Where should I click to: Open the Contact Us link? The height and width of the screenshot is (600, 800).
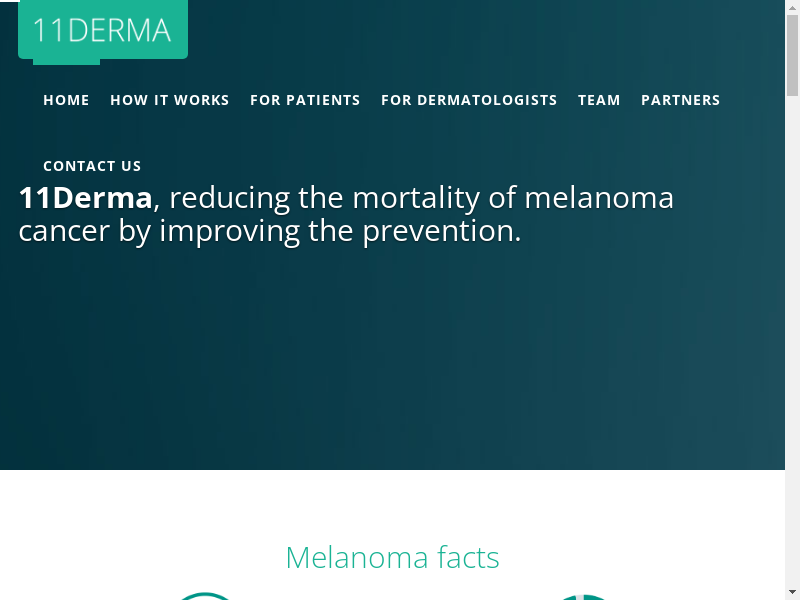pyautogui.click(x=92, y=166)
